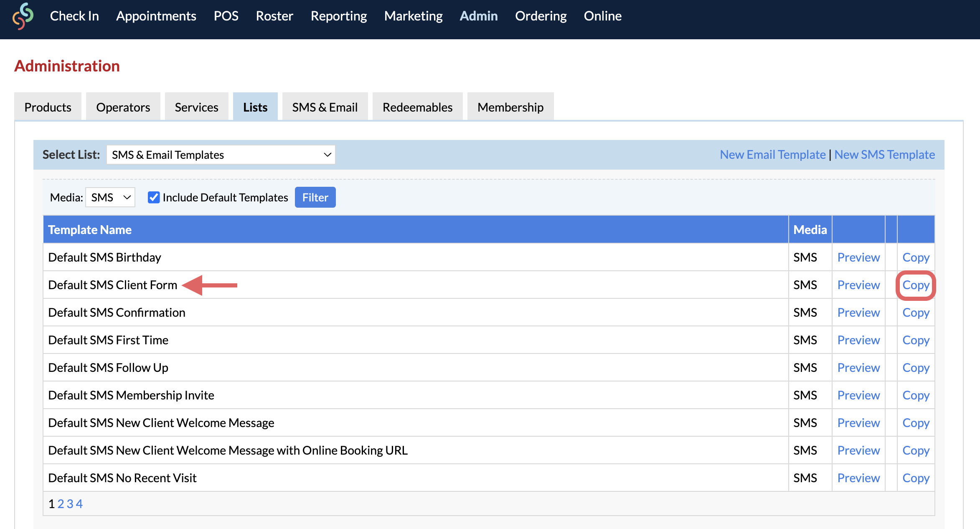The height and width of the screenshot is (529, 980).
Task: Open the Marketing menu
Action: pyautogui.click(x=413, y=16)
